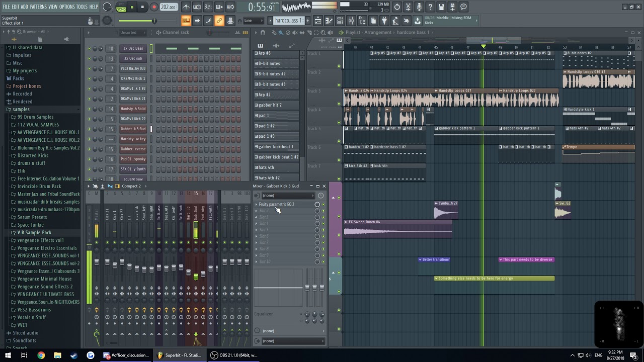Expand the Sliced audio folder
This screenshot has width=644, height=362.
click(25, 333)
